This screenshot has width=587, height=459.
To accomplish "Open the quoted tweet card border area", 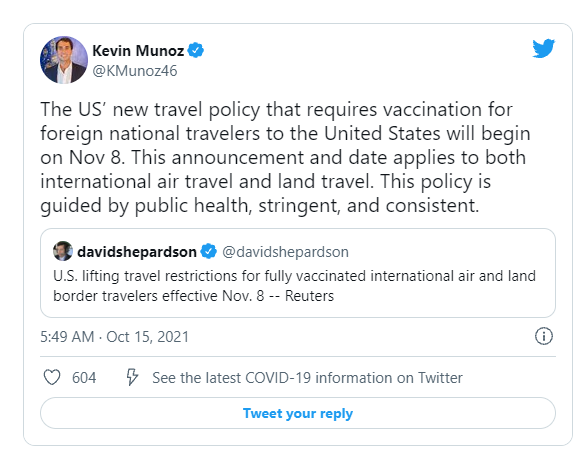I will (298, 273).
